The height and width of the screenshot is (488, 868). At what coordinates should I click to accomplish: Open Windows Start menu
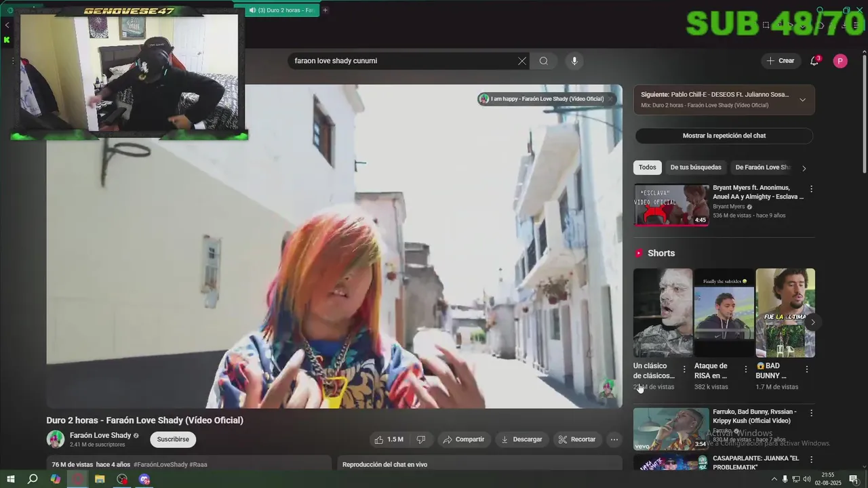click(x=10, y=479)
